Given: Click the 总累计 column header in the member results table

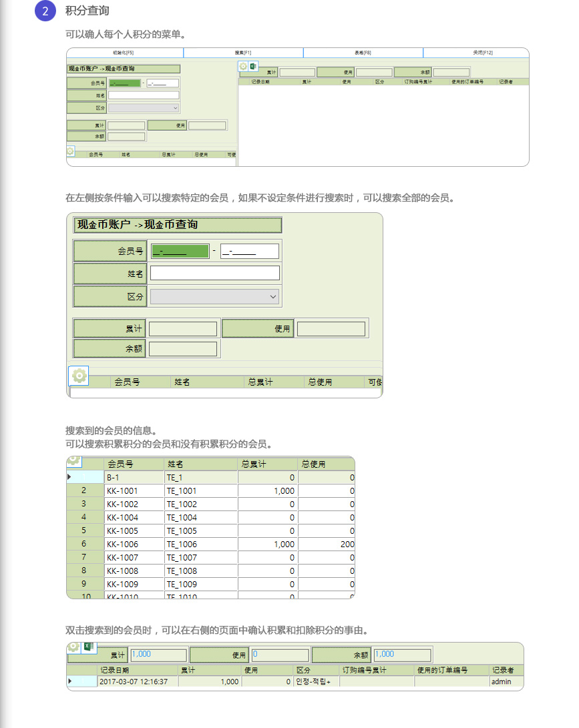Looking at the screenshot, I should tap(267, 464).
